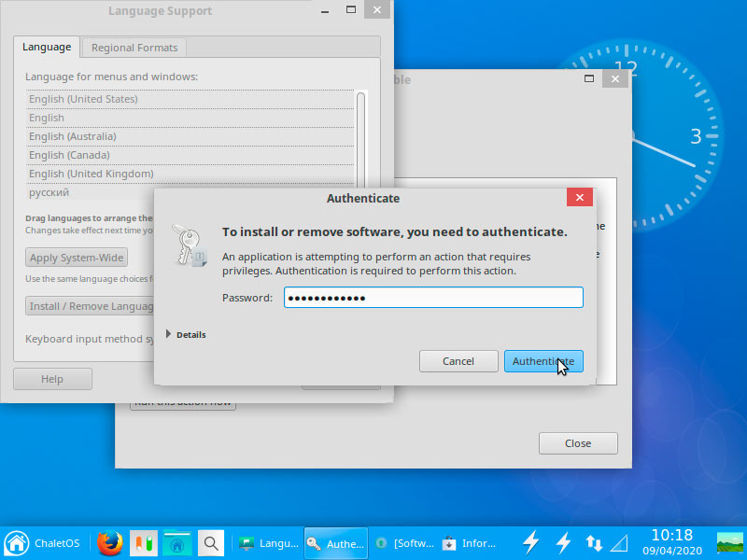The height and width of the screenshot is (560, 747).
Task: Click the system mixer settings taskbar icon
Action: click(x=144, y=543)
